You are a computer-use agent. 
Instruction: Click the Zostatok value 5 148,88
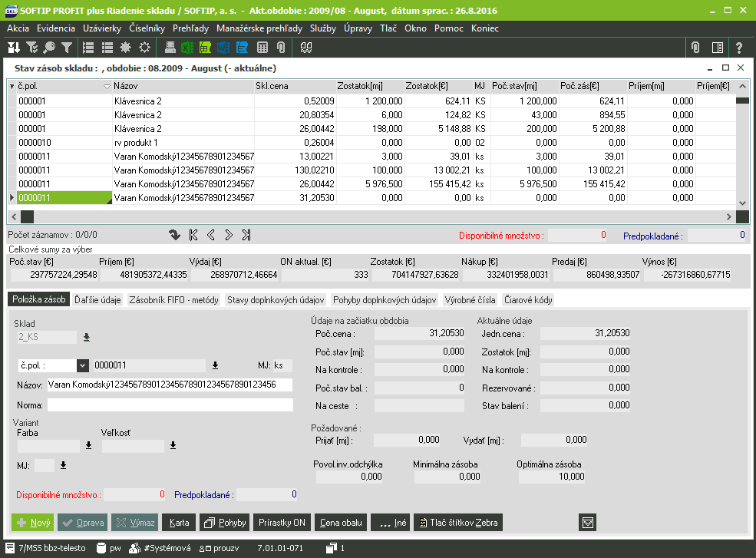438,129
